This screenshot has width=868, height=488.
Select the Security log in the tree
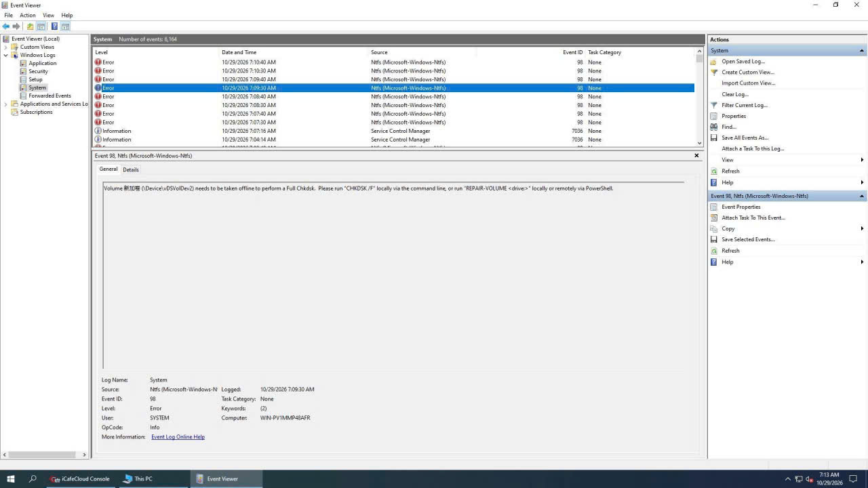pyautogui.click(x=38, y=71)
